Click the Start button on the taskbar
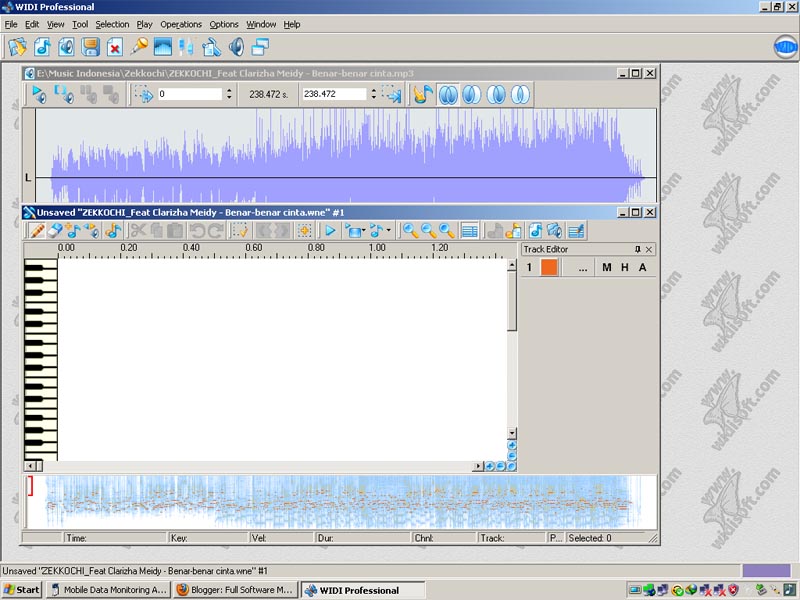Viewport: 800px width, 600px height. pyautogui.click(x=21, y=589)
